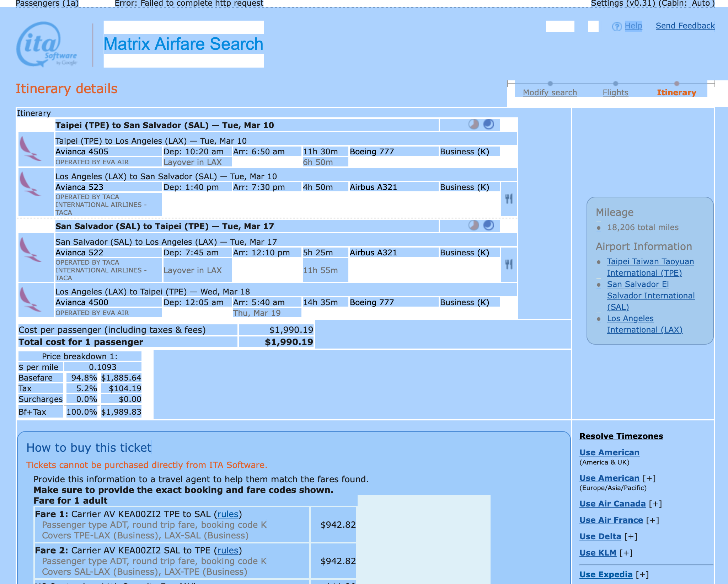Click the meal icon for Avianca 523
Screen dimensions: 728x584
509,199
